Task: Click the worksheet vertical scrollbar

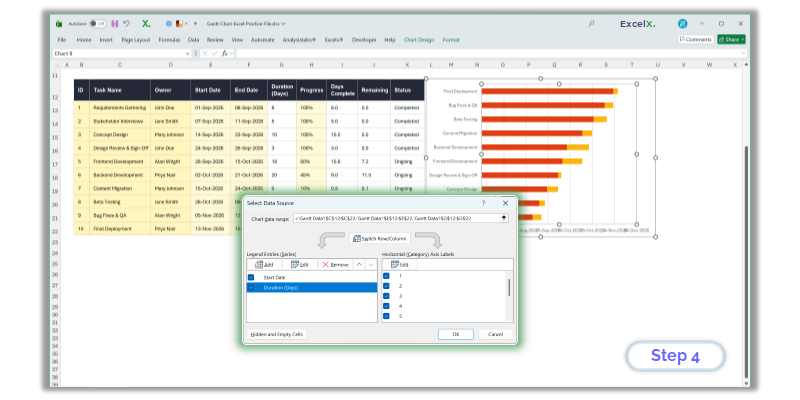Action: click(x=747, y=262)
